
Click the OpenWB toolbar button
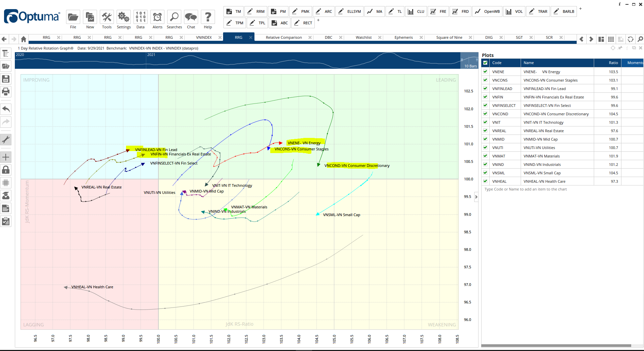tap(487, 11)
